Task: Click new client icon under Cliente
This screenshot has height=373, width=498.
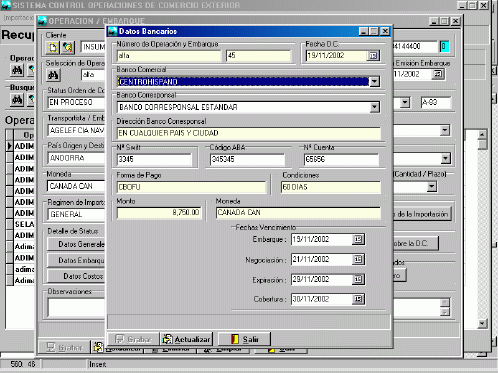Action: (53, 47)
